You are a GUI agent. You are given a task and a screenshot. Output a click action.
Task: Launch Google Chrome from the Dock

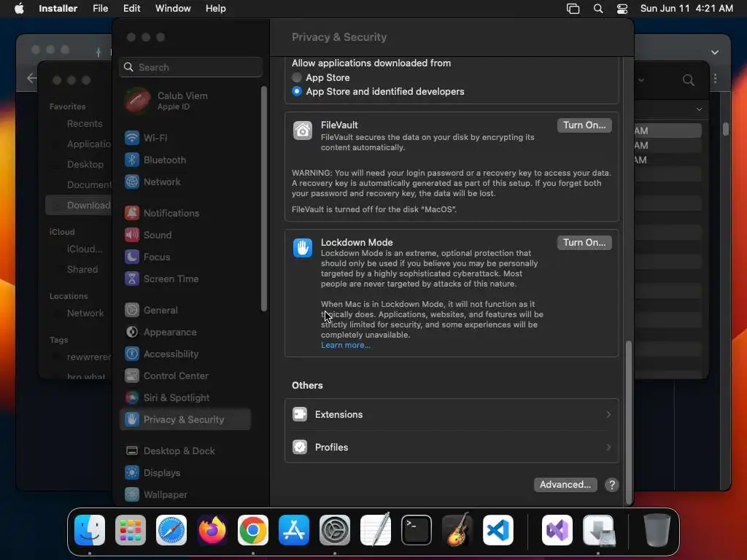tap(253, 530)
